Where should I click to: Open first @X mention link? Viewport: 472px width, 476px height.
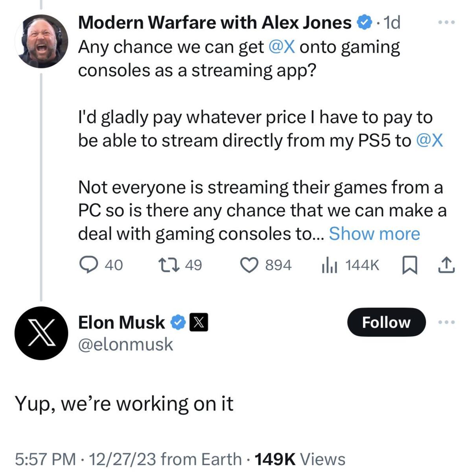(x=282, y=47)
